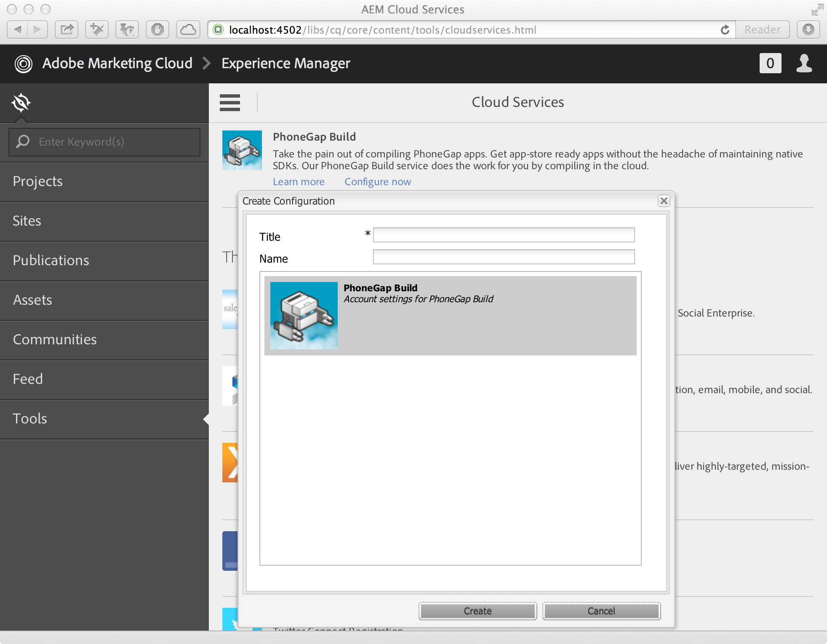
Task: Open the Downloads arrow icon
Action: click(808, 29)
